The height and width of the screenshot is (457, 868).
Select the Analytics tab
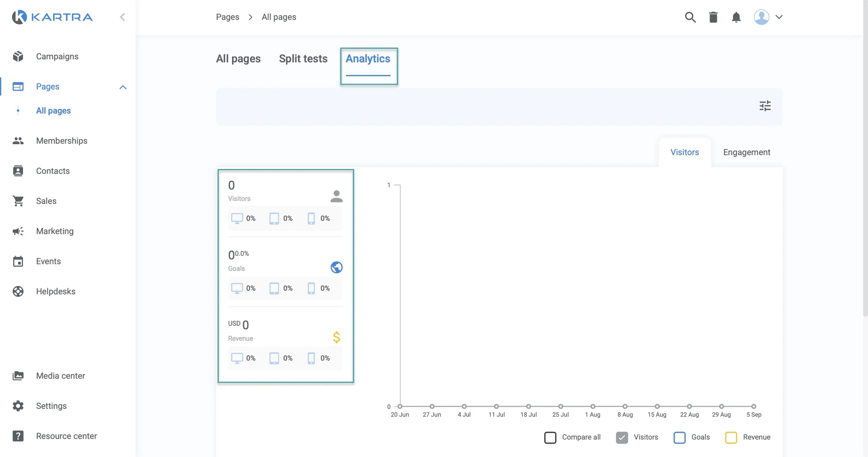click(368, 59)
